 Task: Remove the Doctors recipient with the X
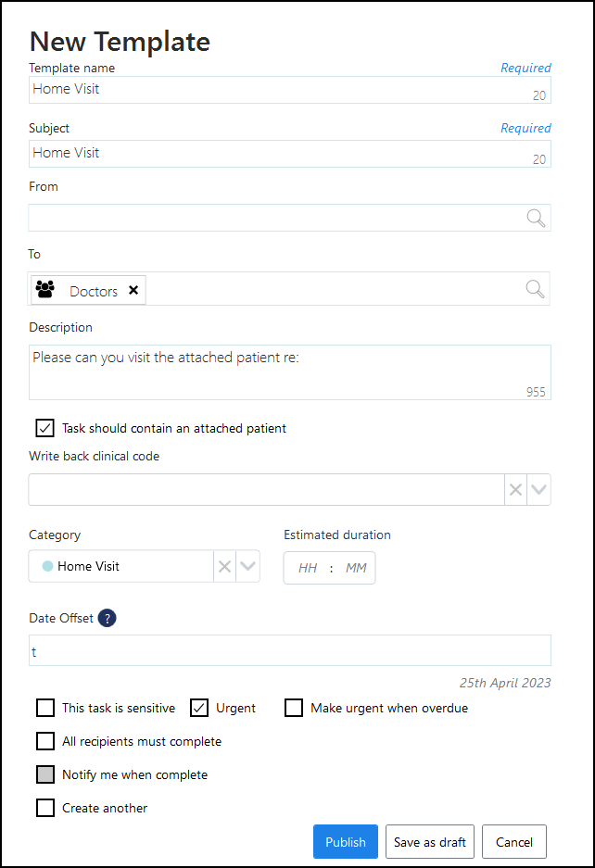pos(133,290)
